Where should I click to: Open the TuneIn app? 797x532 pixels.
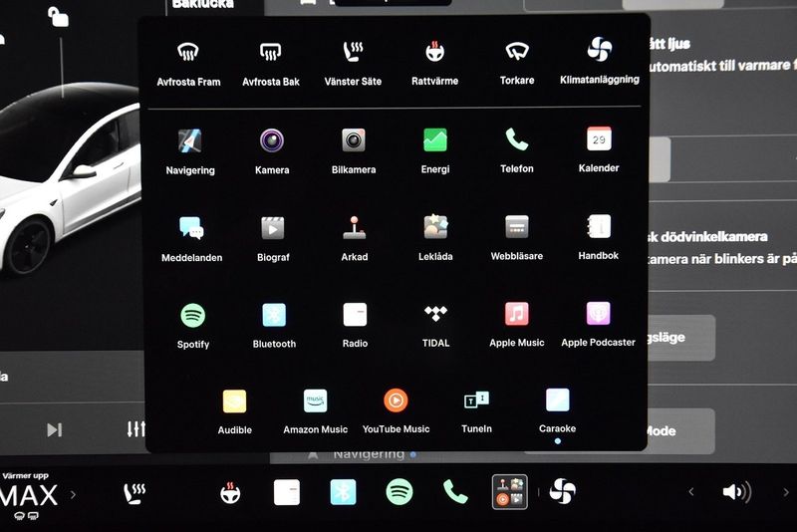point(476,411)
